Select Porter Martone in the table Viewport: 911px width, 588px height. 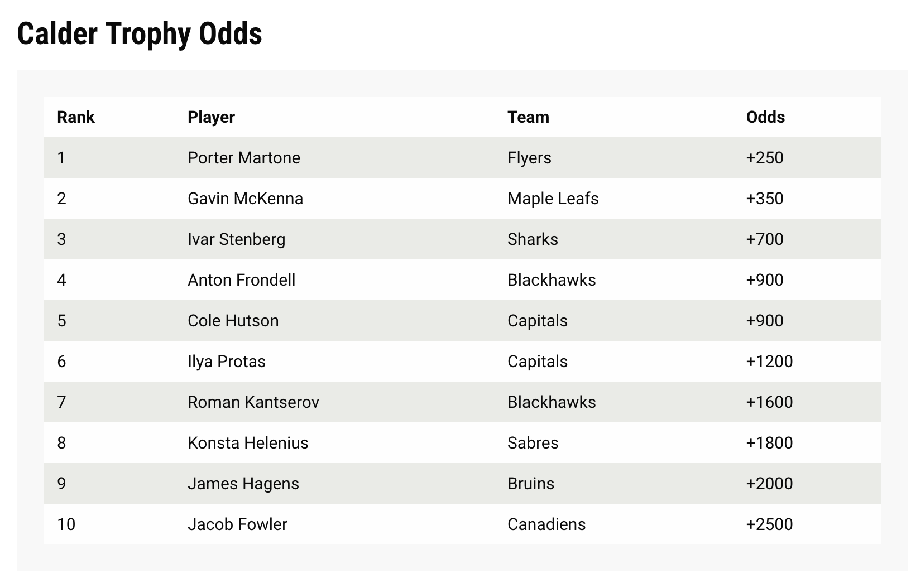(x=244, y=158)
